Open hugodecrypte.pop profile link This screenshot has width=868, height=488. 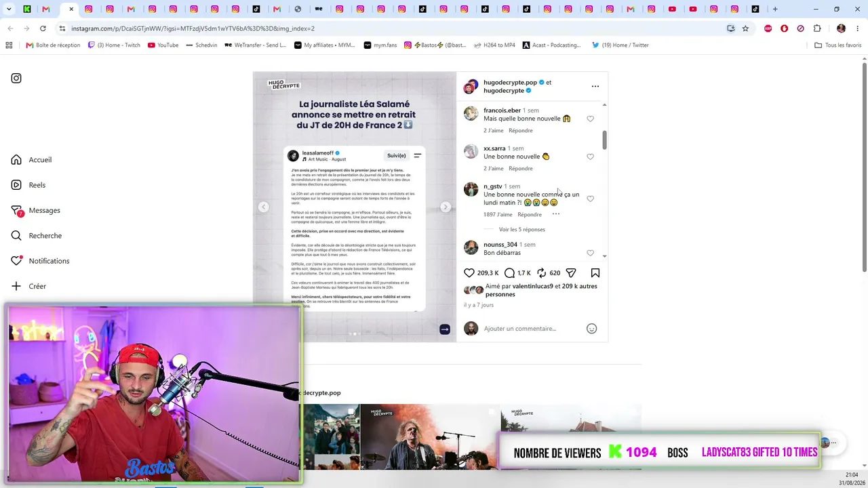click(x=510, y=83)
